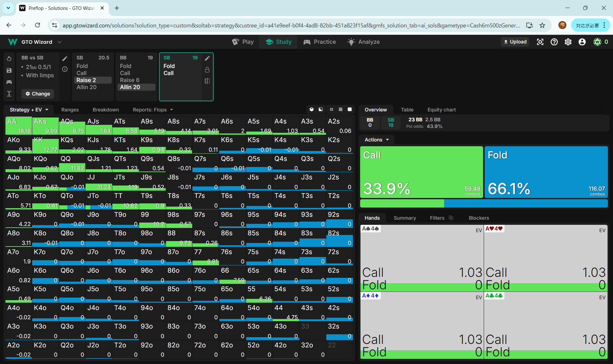
Task: Click the save solution icon
Action: 9,71
